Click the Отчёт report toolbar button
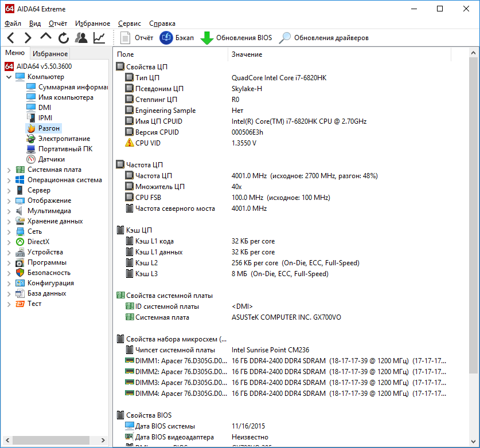The height and width of the screenshot is (448, 480). pos(136,38)
